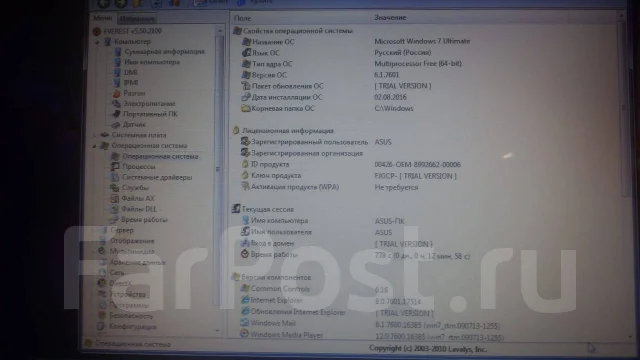Collapse the Компьютер tree branch arrow
640x360 pixels.
(97, 42)
